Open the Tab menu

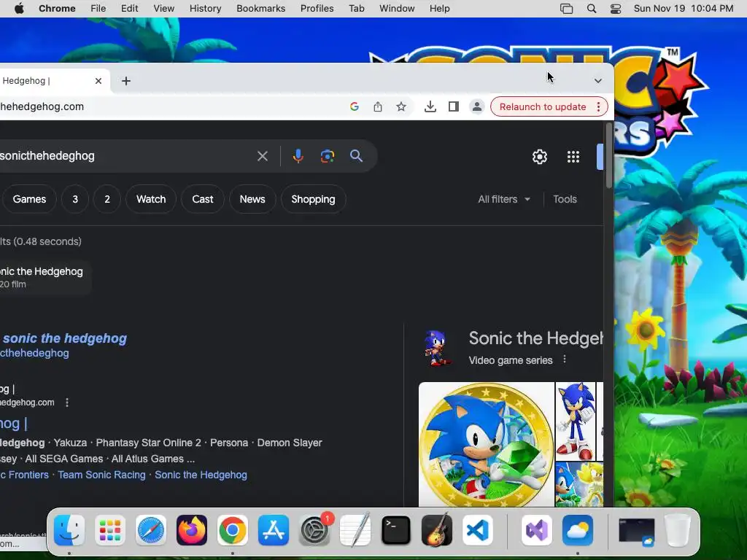356,9
